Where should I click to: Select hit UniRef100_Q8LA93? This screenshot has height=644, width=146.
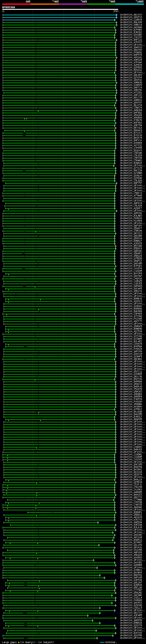coord(131,75)
